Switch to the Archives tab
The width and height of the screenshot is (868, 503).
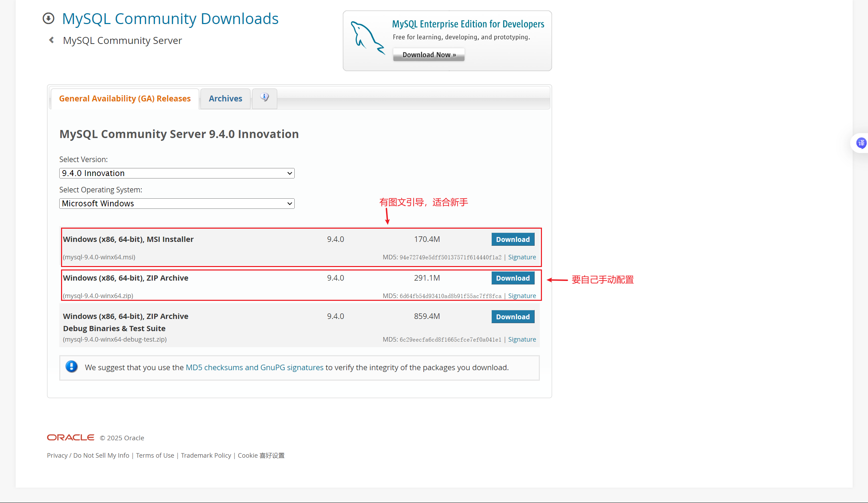225,99
